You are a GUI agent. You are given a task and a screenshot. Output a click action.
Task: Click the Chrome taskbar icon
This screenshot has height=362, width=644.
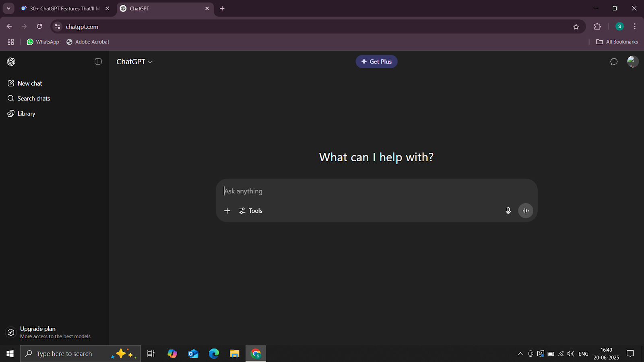click(256, 354)
